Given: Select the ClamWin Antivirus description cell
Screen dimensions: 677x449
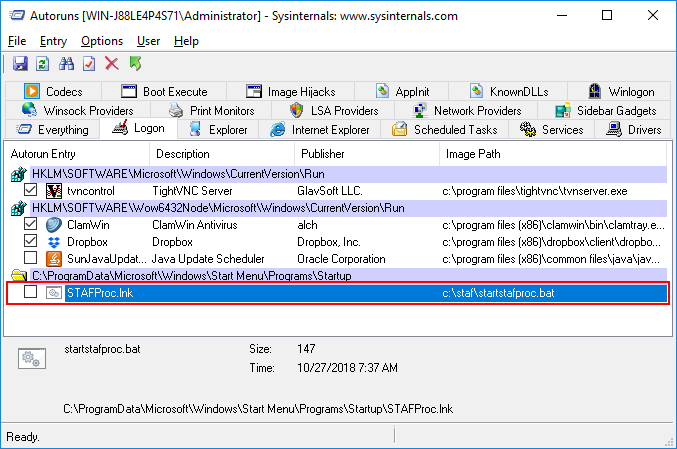Looking at the screenshot, I should tap(195, 225).
